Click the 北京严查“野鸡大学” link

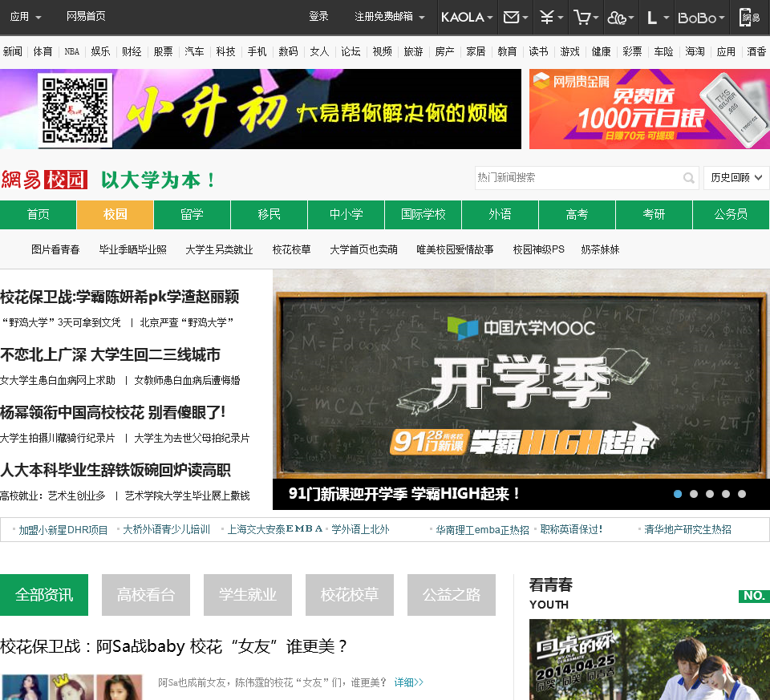coord(187,322)
